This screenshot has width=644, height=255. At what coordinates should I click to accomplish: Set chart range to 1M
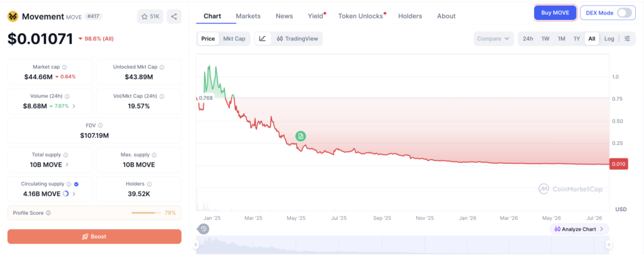[562, 38]
